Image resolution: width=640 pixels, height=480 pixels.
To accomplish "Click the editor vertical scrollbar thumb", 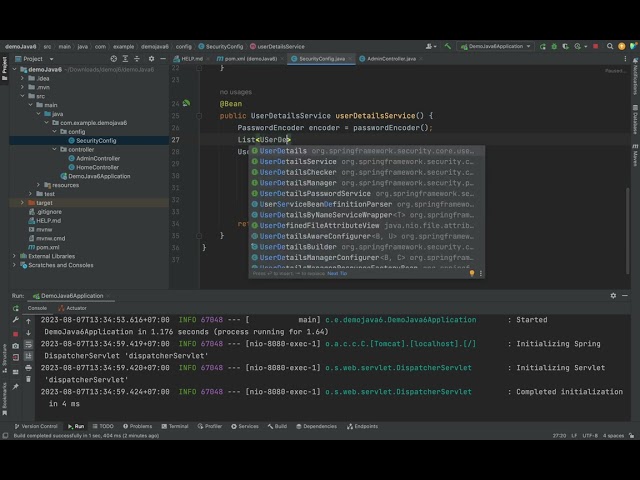I will [628, 230].
